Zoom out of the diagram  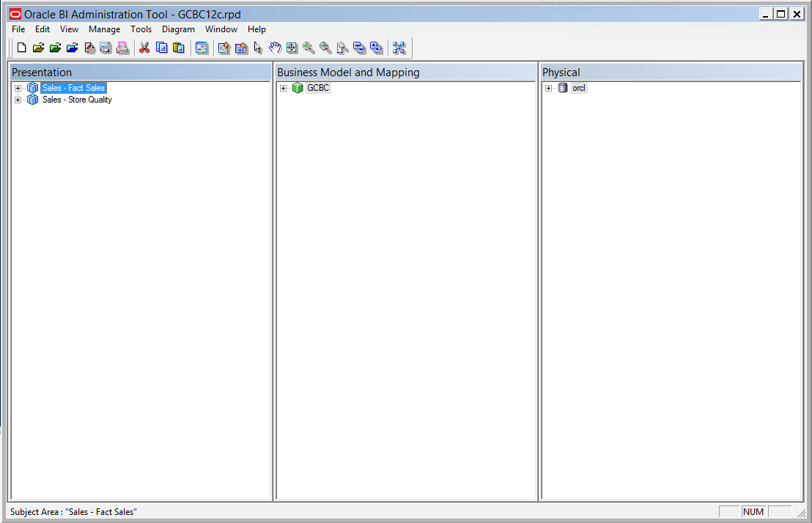pyautogui.click(x=325, y=48)
